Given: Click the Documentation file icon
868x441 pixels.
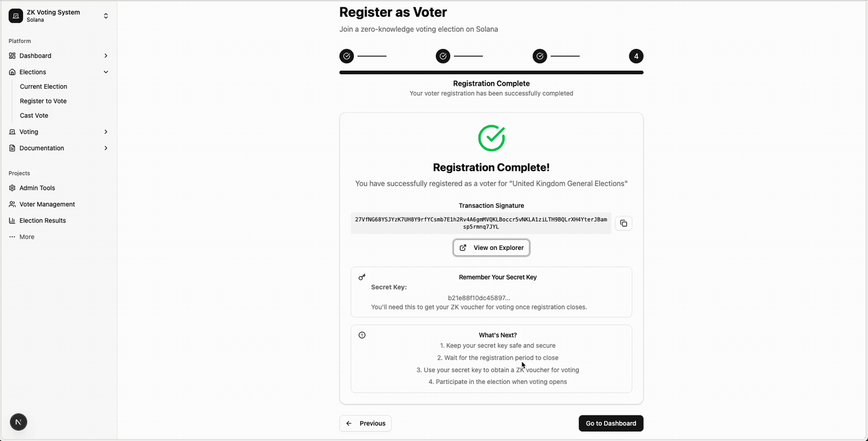Looking at the screenshot, I should (12, 148).
